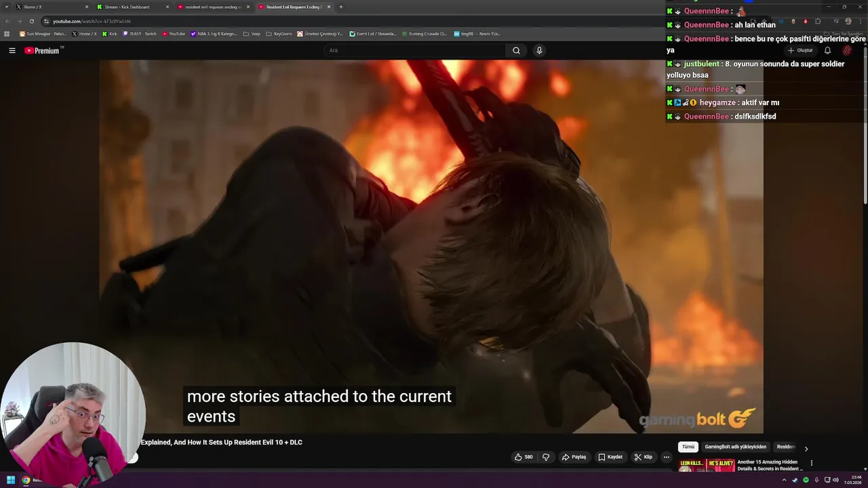
Task: Click the YouTube search magnifier button
Action: coord(516,50)
